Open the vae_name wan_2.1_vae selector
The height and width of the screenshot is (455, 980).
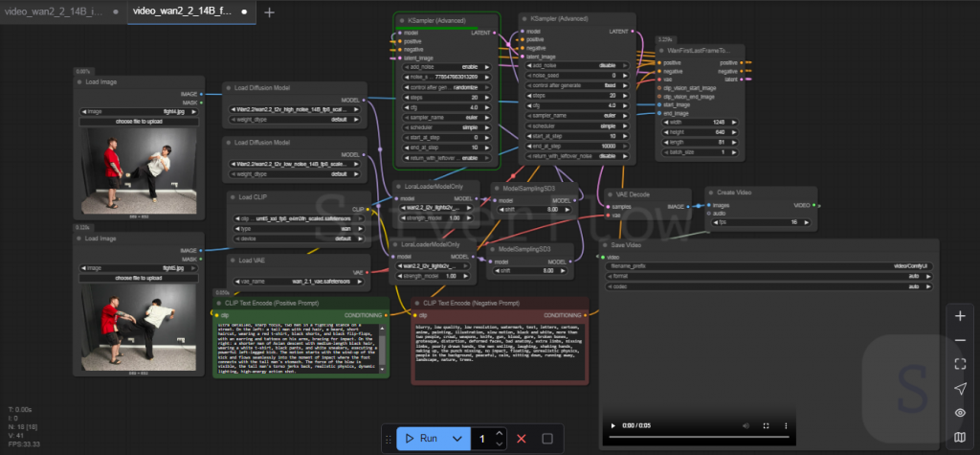point(299,282)
